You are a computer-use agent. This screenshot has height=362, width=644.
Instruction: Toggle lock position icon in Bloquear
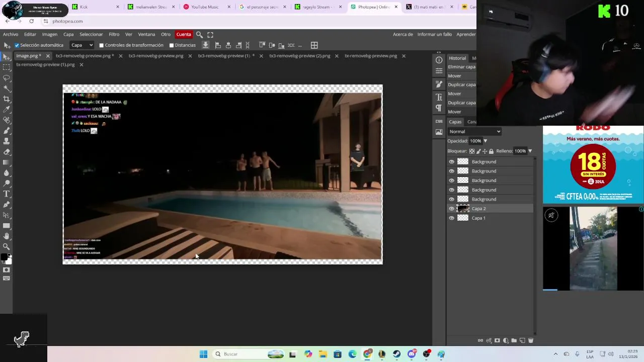[485, 151]
